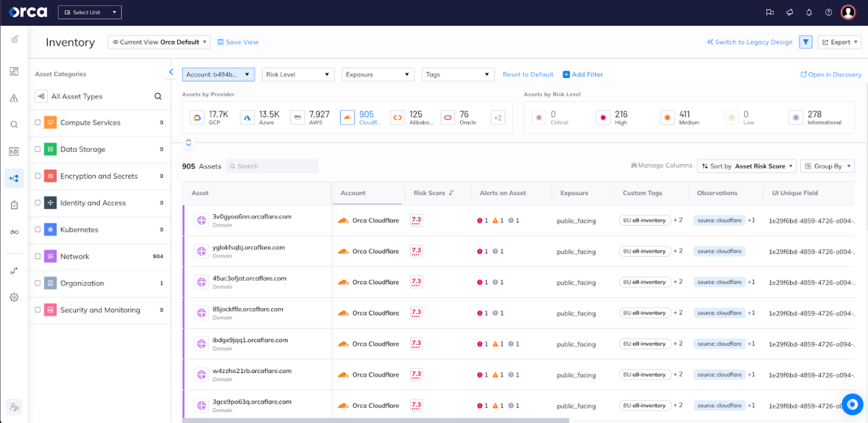This screenshot has height=423, width=868.
Task: Click the horizontal scrollbar below the table
Action: pyautogui.click(x=376, y=420)
